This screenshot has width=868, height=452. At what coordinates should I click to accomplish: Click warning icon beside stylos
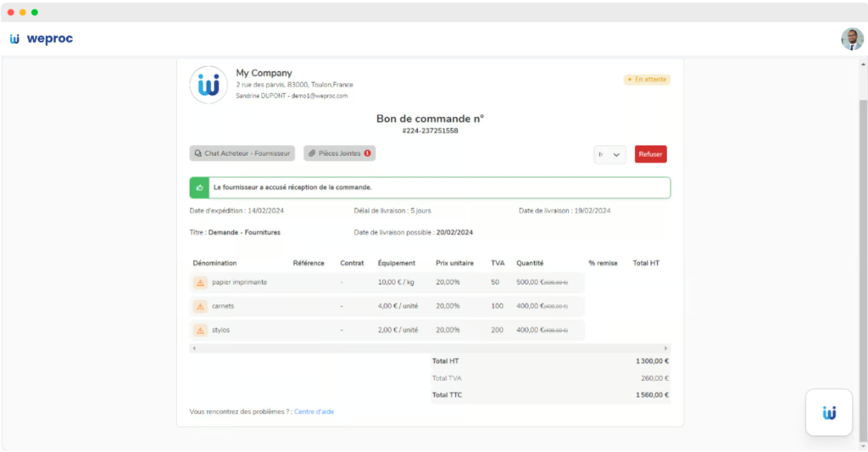point(201,330)
